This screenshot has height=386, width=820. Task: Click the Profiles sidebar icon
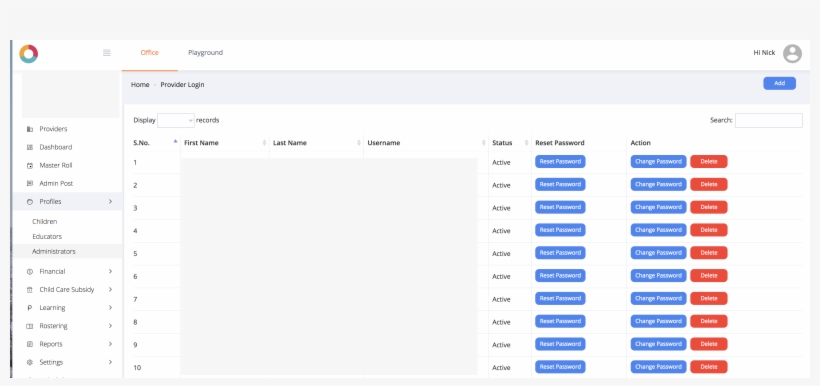[x=30, y=202]
